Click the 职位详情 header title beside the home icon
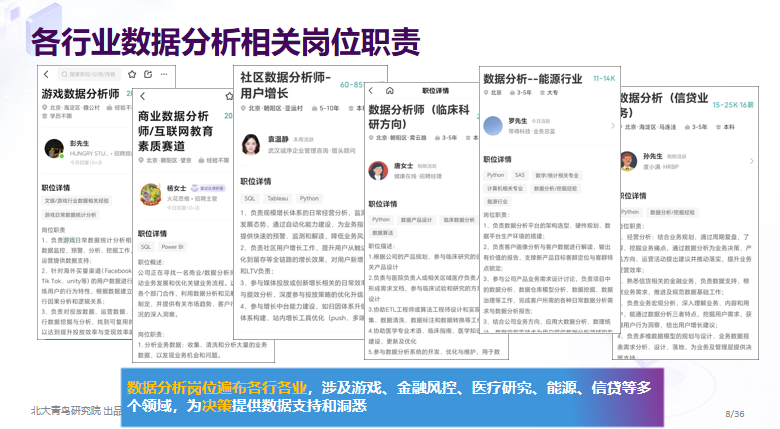The height and width of the screenshot is (429, 780). pos(435,91)
